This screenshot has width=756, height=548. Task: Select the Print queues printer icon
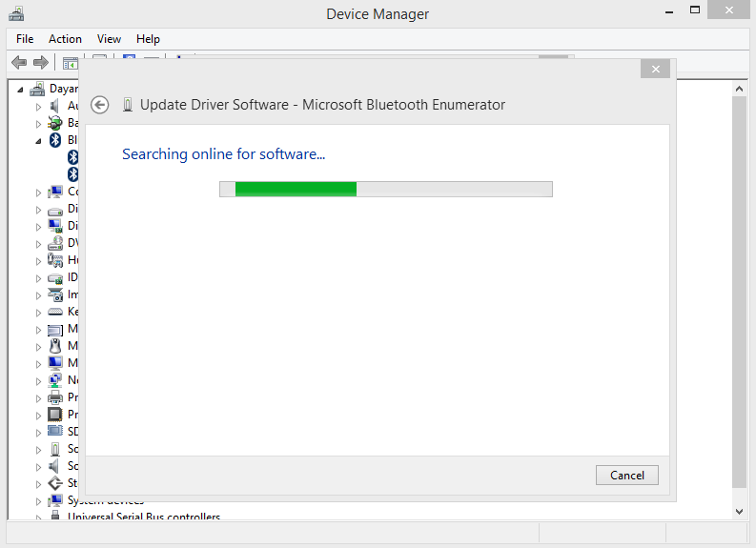[55, 397]
